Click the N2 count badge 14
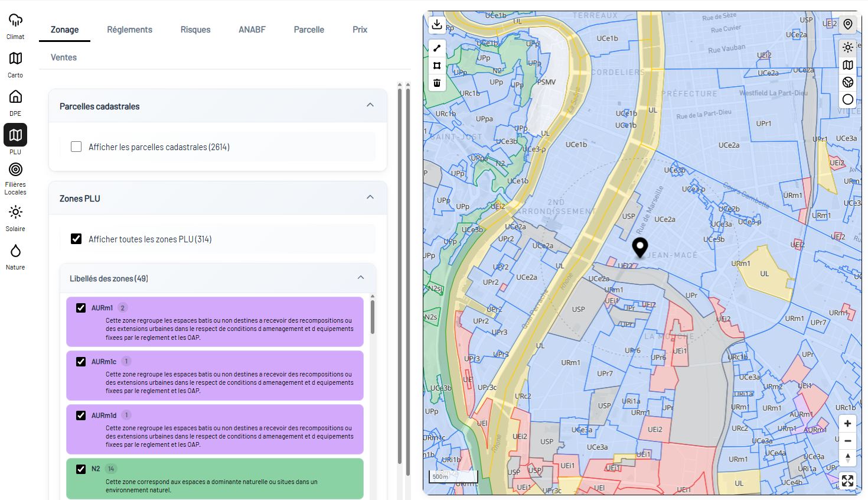868x500 pixels. [111, 469]
